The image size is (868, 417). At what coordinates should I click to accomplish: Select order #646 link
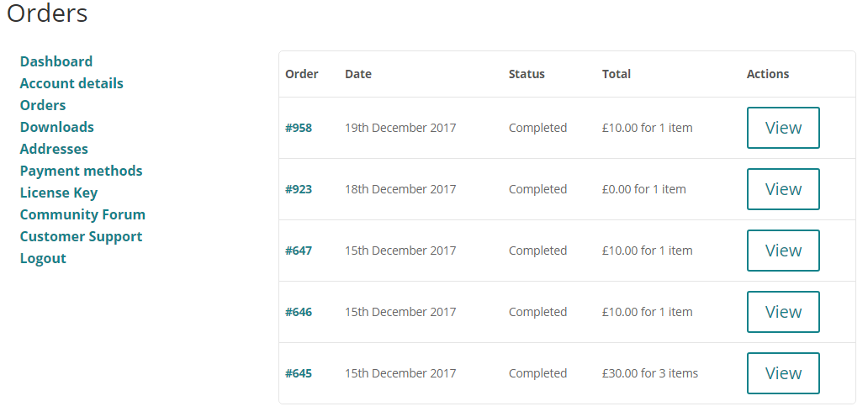click(299, 312)
